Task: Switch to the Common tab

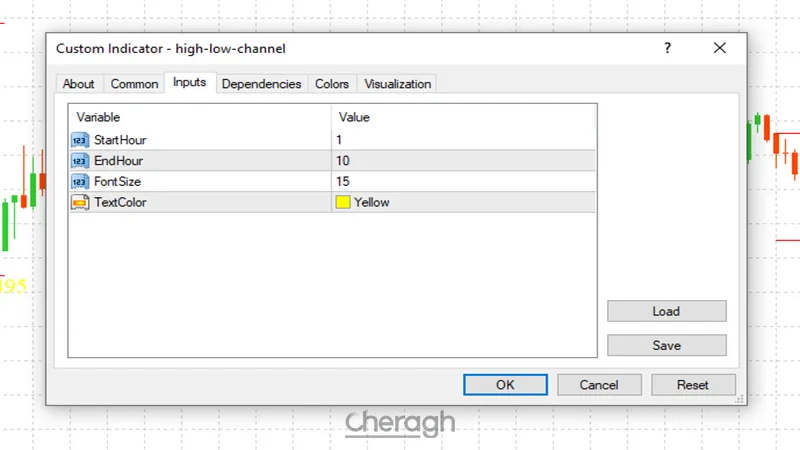Action: (x=134, y=84)
